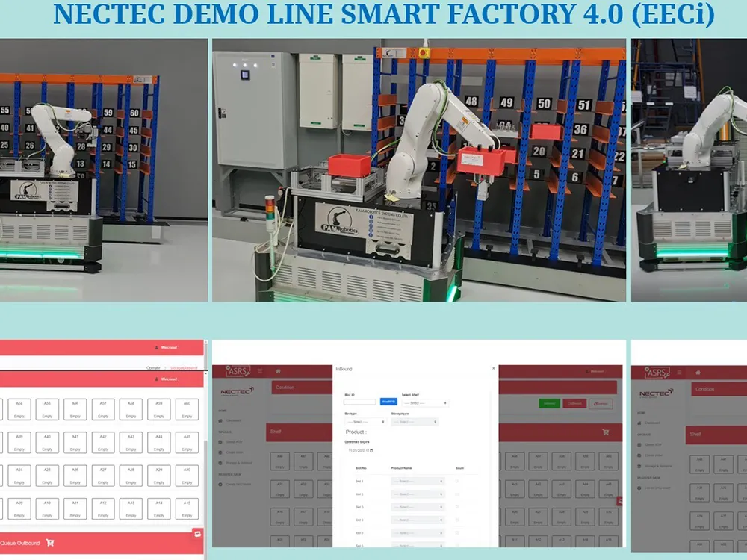Click the home icon in the InBound screenshot header
Image resolution: width=747 pixels, height=560 pixels.
click(278, 371)
